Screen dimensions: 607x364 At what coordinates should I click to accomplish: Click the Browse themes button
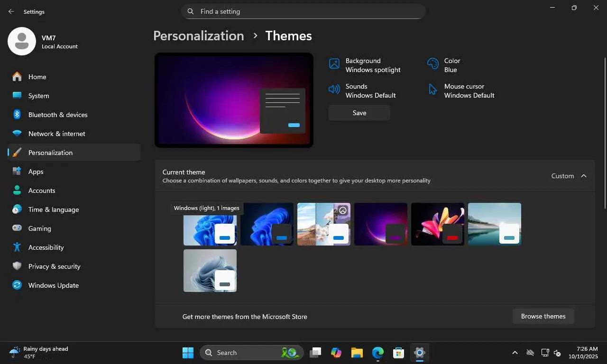[543, 316]
